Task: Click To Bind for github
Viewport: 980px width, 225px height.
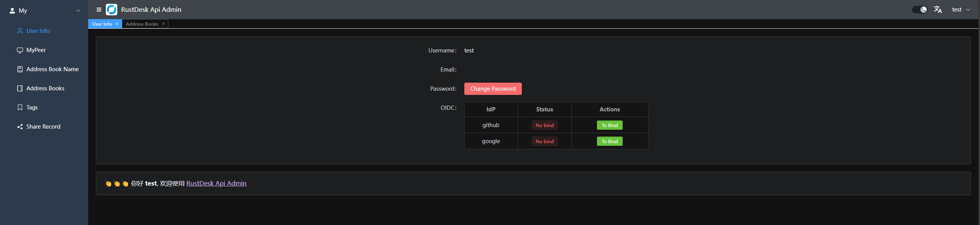Action: pyautogui.click(x=609, y=125)
